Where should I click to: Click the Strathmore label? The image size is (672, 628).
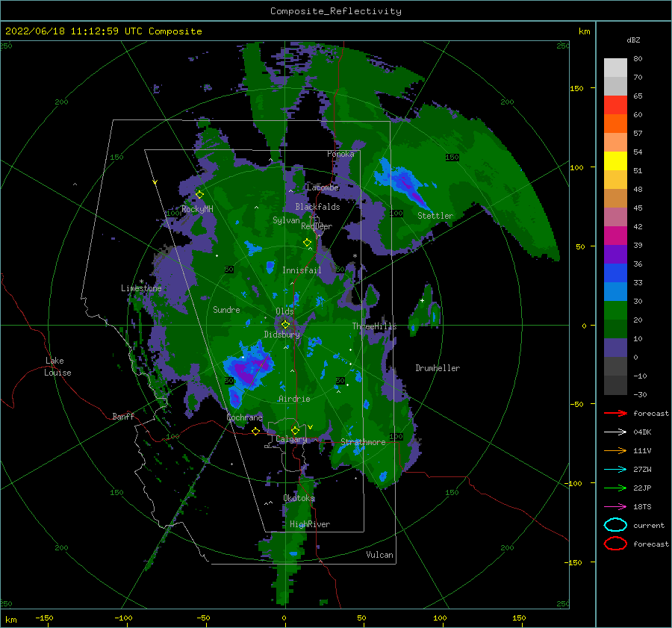(363, 442)
